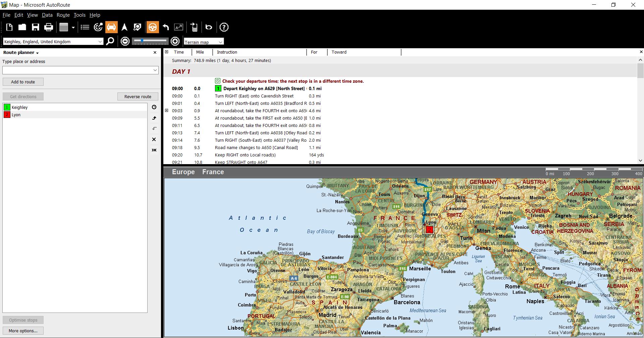This screenshot has width=644, height=338.
Task: Click the zoom out minus button
Action: tap(125, 41)
